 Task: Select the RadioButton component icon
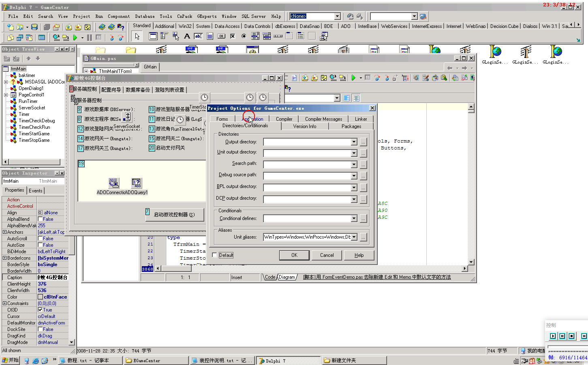(244, 36)
